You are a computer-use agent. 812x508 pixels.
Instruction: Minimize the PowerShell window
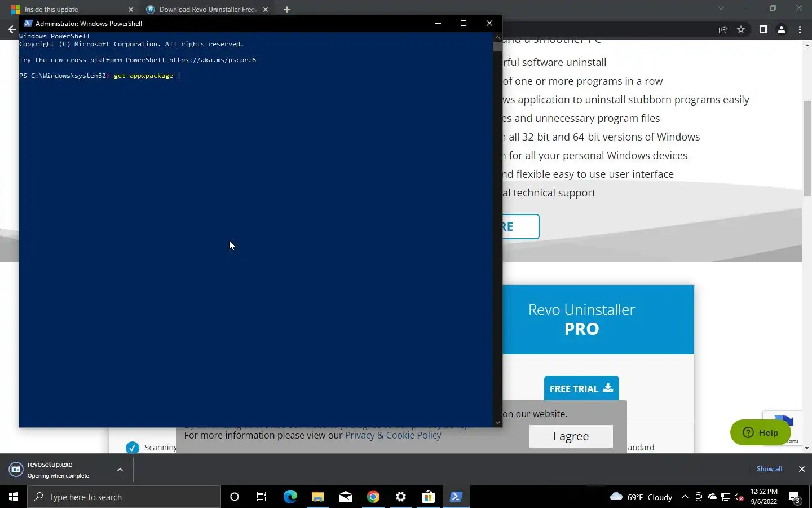438,23
